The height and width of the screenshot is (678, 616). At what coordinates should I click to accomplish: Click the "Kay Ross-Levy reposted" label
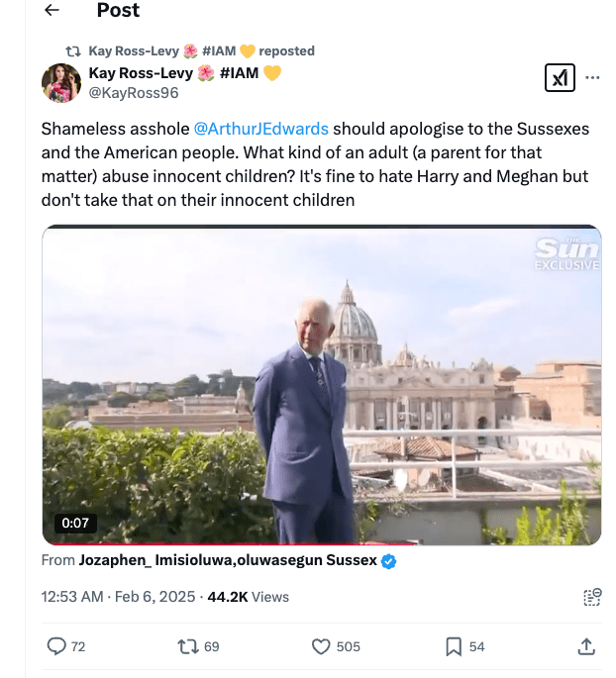pyautogui.click(x=201, y=50)
